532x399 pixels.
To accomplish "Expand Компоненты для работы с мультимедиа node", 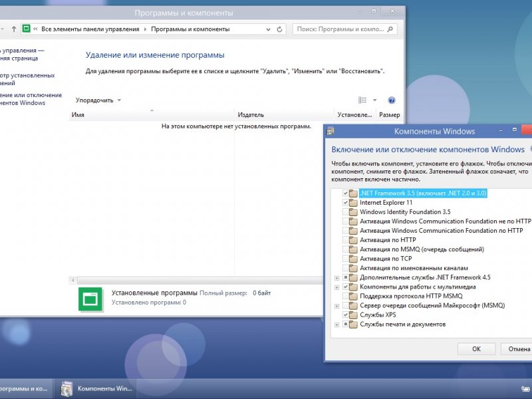I will point(336,287).
